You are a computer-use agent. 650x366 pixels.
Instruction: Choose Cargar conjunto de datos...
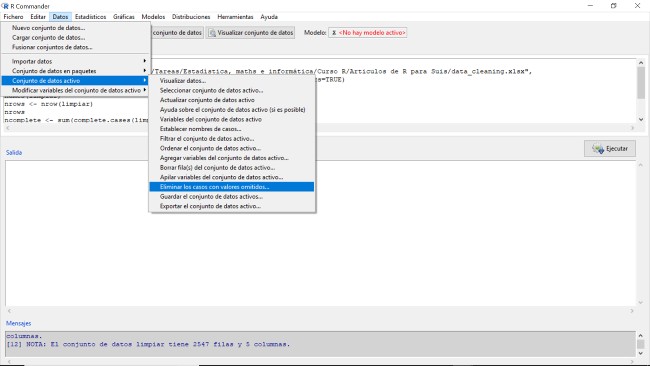point(76,37)
